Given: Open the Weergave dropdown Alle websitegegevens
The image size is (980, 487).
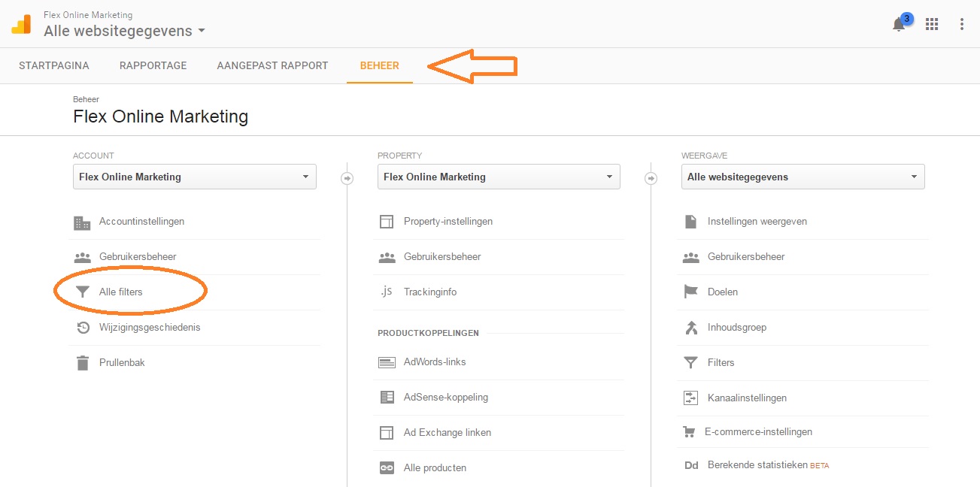Looking at the screenshot, I should (x=803, y=177).
